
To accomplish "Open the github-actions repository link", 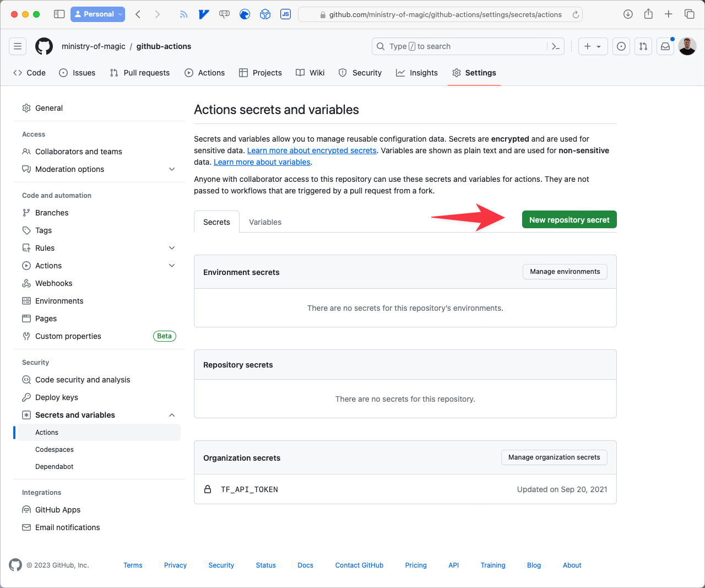I will (164, 46).
